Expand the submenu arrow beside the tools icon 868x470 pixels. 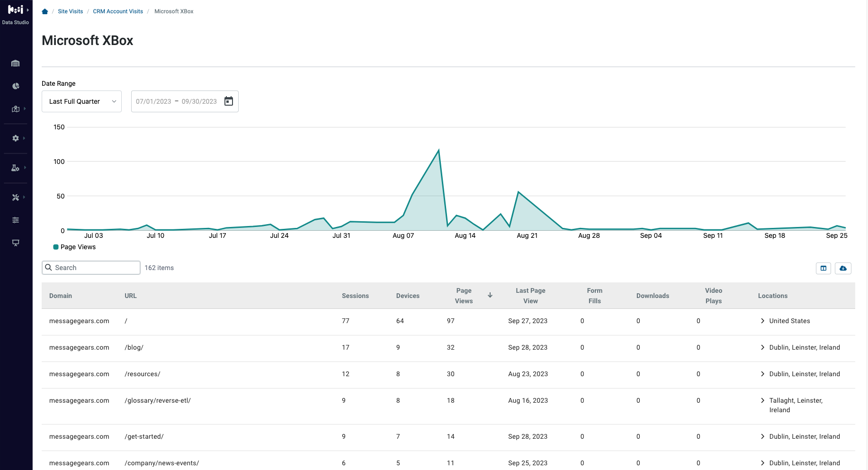click(x=24, y=197)
